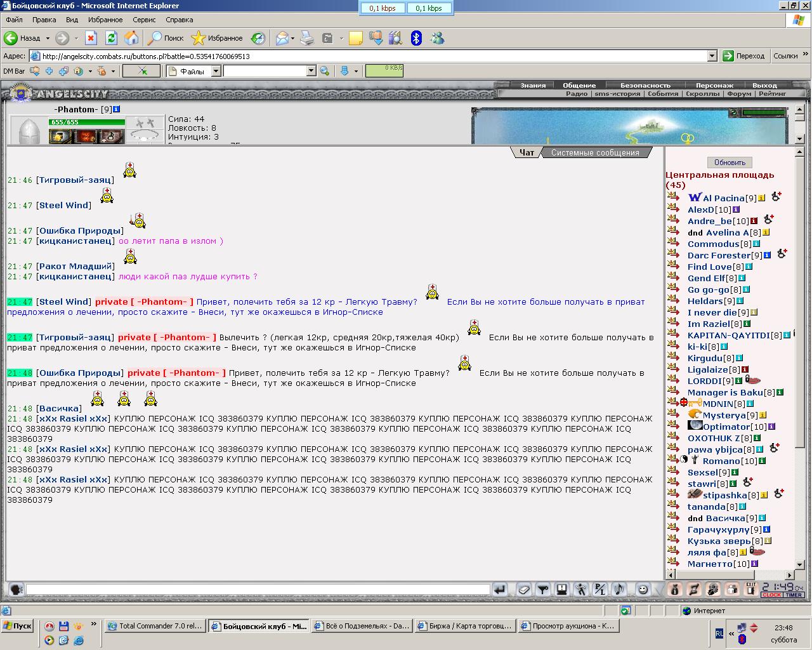The height and width of the screenshot is (650, 812).
Task: Click the player list vertical scrollbar
Action: coord(800,362)
